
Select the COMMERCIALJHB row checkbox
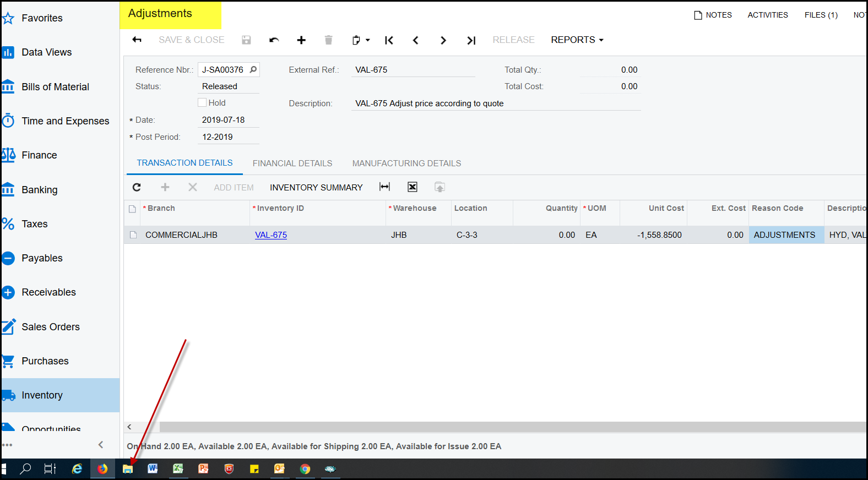click(133, 235)
